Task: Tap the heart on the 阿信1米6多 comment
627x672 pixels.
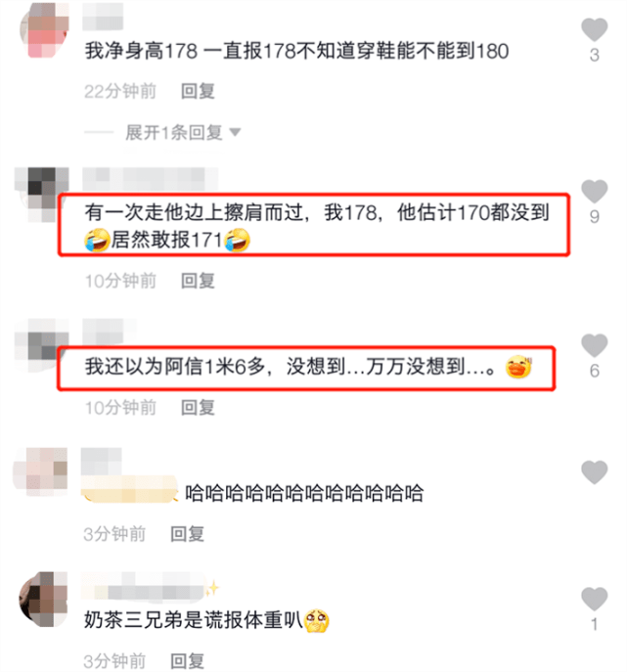Action: click(x=594, y=345)
